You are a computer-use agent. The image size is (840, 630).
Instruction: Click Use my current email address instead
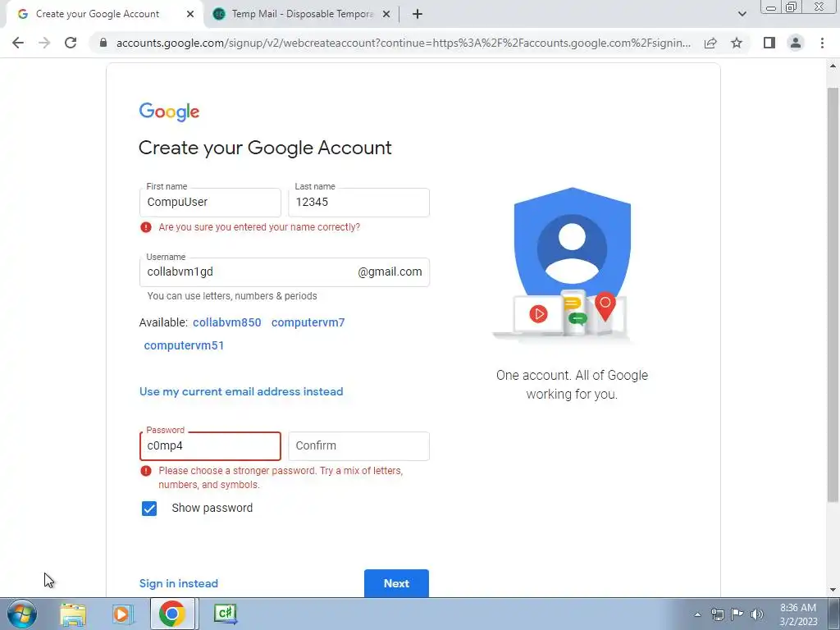(241, 391)
